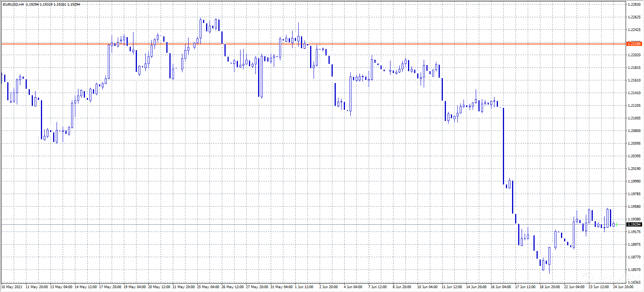Click the 1.18365 price axis label
Viewport: 644px width, 292px height.
coord(634,282)
